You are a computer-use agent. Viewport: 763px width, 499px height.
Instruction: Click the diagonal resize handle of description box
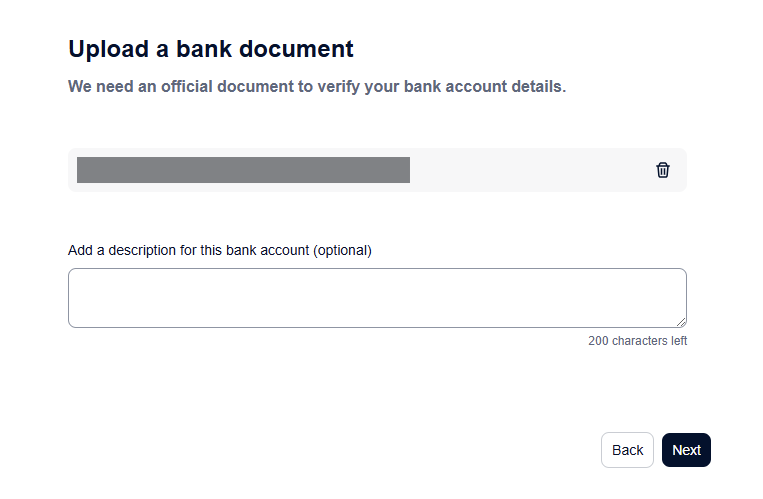pyautogui.click(x=681, y=322)
